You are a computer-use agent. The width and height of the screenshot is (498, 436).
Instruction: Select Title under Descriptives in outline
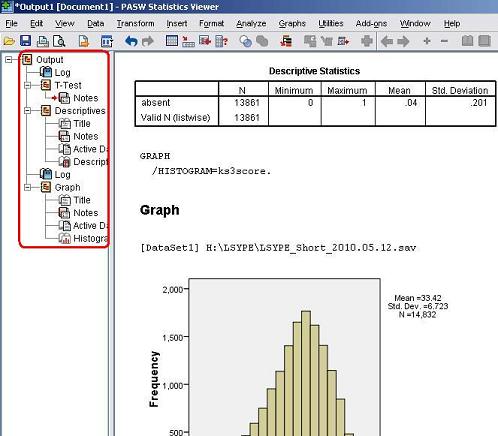(x=82, y=124)
